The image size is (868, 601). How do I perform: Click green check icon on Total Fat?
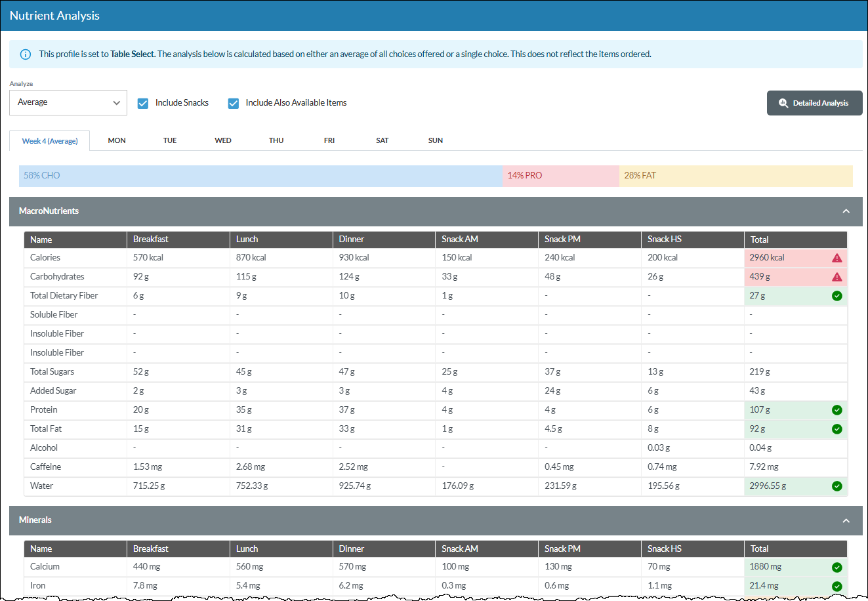click(x=837, y=429)
